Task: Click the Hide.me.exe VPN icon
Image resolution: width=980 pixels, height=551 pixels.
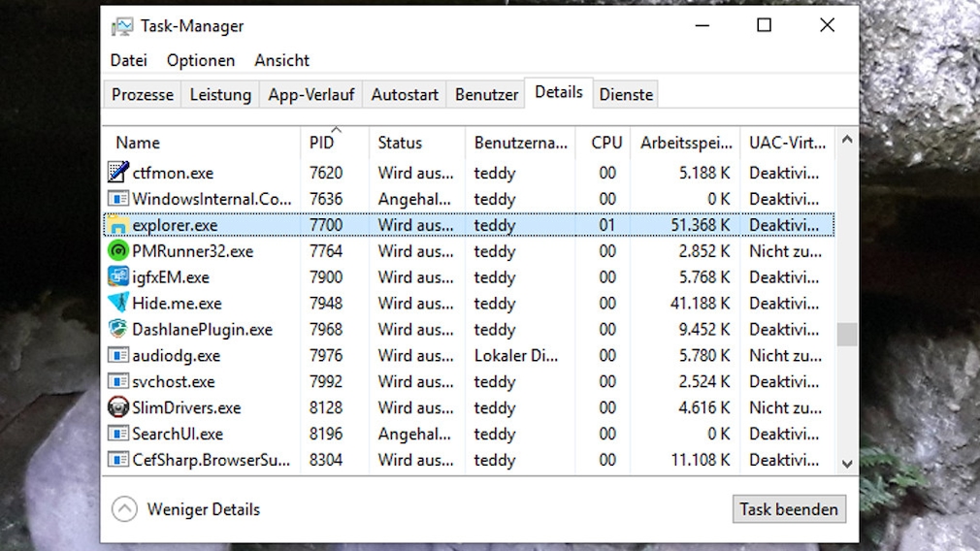Action: [117, 304]
